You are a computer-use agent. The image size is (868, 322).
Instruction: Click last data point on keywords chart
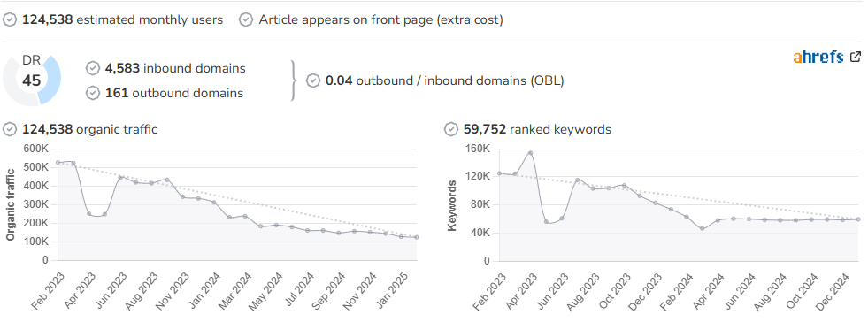(x=858, y=219)
